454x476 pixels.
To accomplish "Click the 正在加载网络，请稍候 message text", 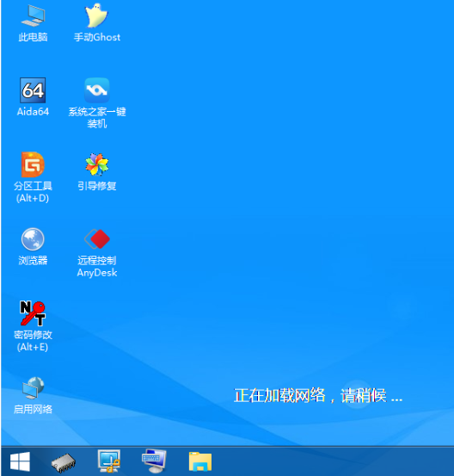I will pyautogui.click(x=318, y=396).
